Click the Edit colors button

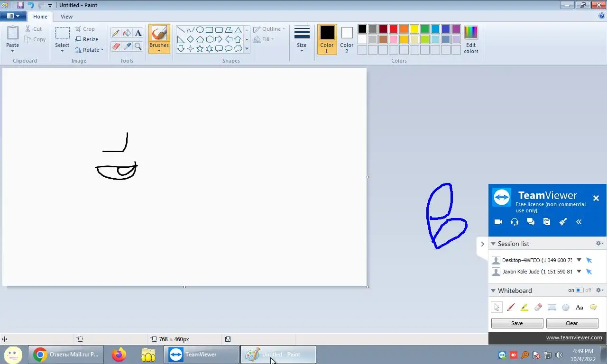pos(471,39)
